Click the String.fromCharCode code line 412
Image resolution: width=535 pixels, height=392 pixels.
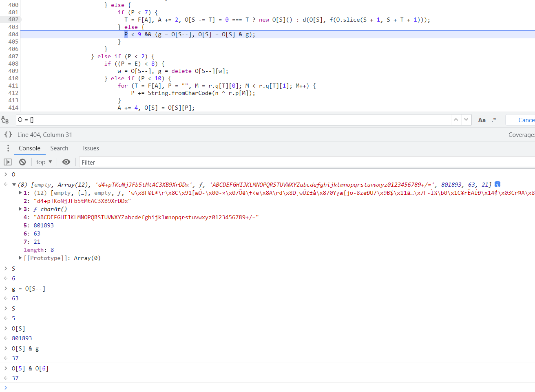[x=193, y=93]
